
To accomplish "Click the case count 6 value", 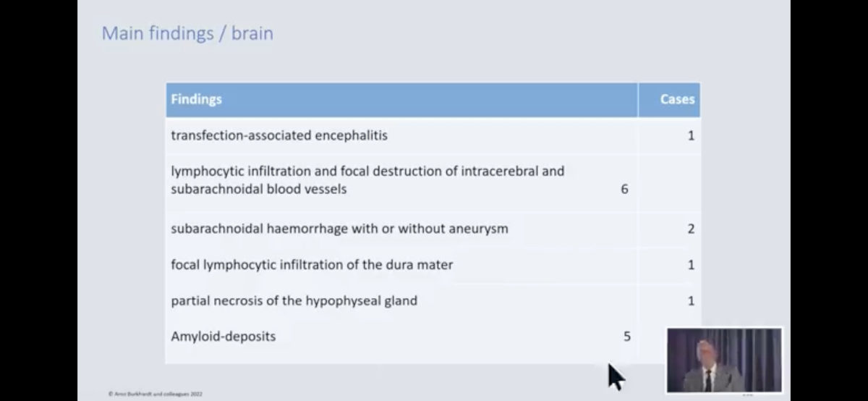I will (624, 190).
